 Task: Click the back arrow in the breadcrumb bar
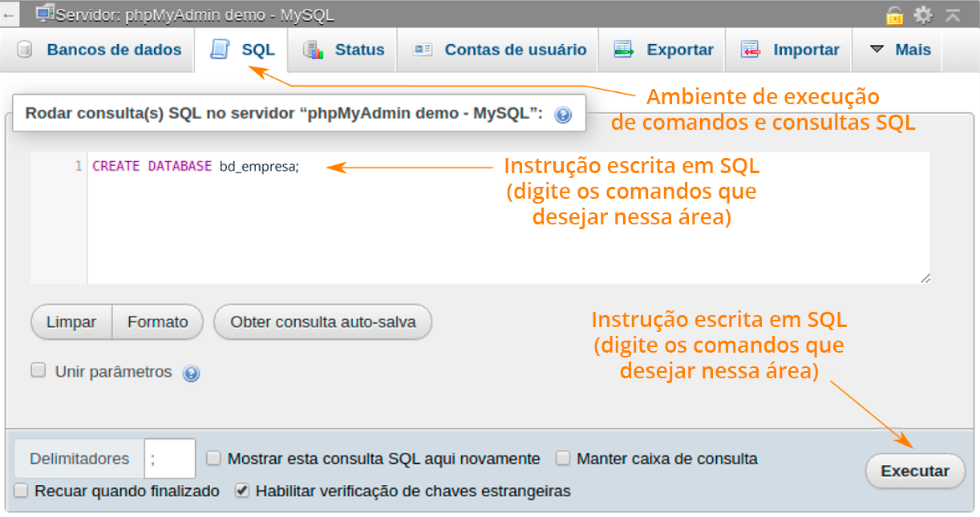[8, 14]
